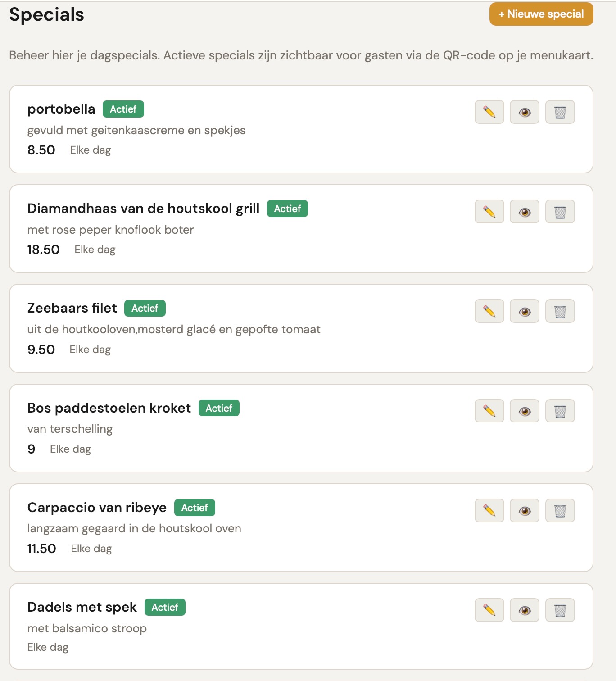Click the trash icon for Dadels met spek
This screenshot has width=616, height=681.
pyautogui.click(x=560, y=610)
